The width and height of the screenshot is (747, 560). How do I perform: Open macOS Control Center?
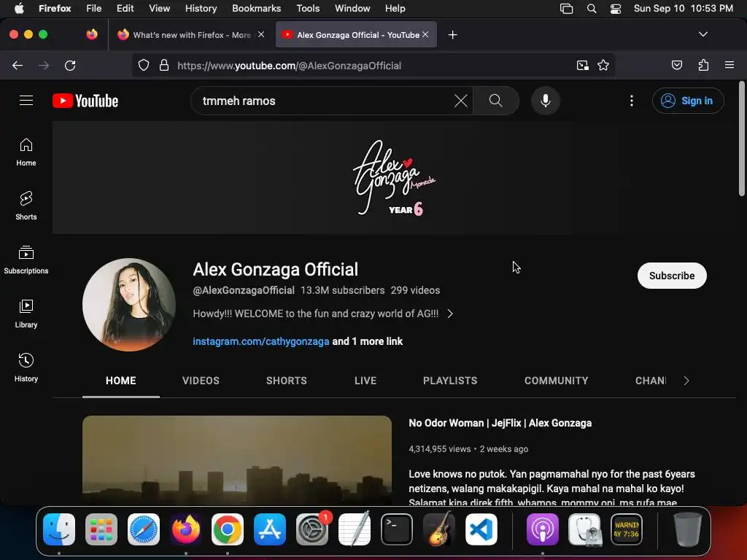coord(616,9)
